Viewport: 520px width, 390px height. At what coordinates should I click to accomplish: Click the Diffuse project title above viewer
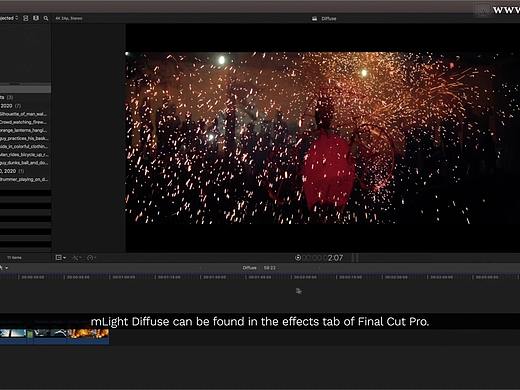[x=329, y=19]
